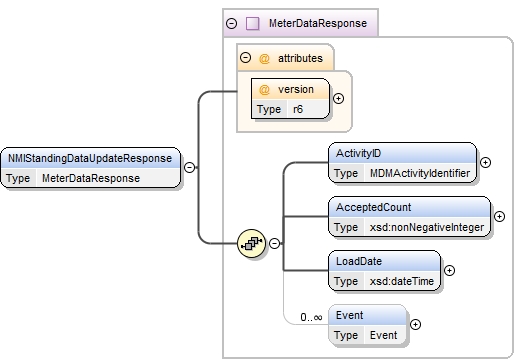Select the Event element name header

[x=349, y=315]
